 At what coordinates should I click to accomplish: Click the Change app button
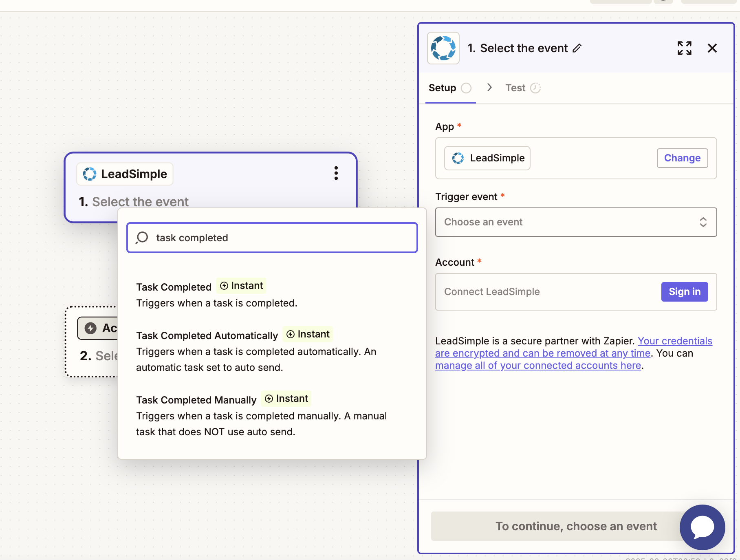click(682, 158)
